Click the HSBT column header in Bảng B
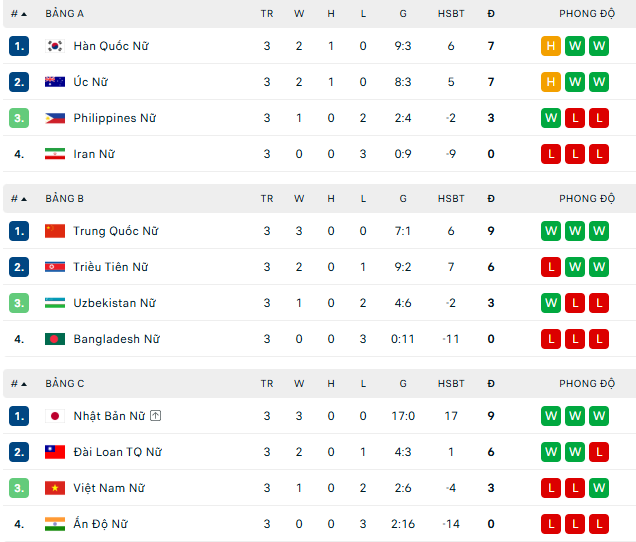 [x=451, y=199]
